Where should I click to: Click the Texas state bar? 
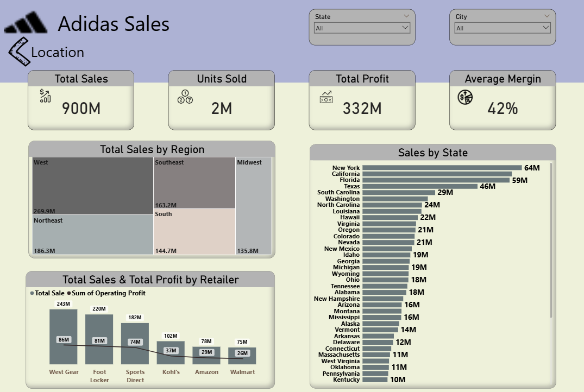point(420,186)
